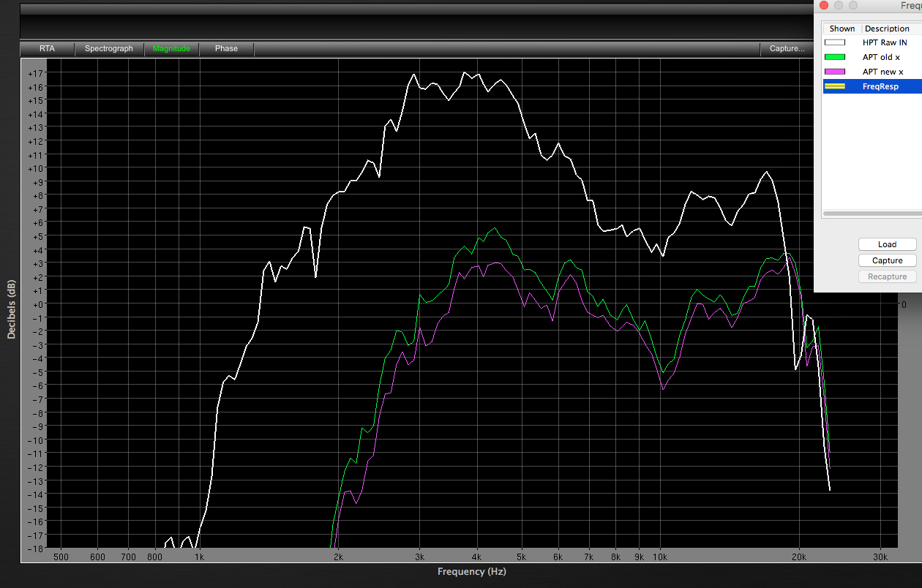Toggle APT old x green color swatch
922x588 pixels.
coord(834,57)
